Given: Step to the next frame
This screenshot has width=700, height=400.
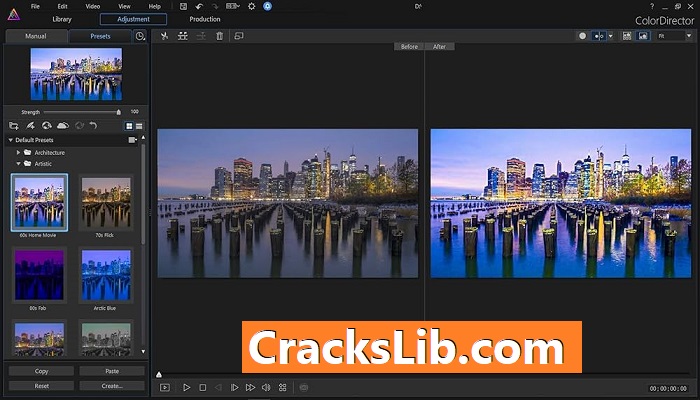Looking at the screenshot, I should [234, 388].
